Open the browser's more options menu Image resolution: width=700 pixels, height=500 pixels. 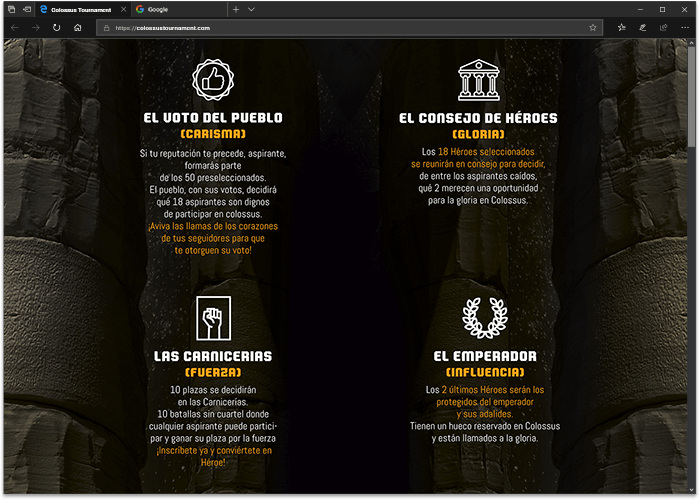click(685, 28)
